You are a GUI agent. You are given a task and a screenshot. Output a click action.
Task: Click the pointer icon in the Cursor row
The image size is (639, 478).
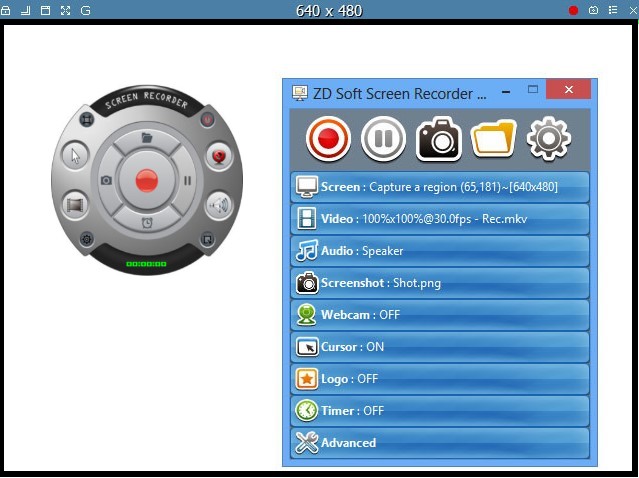tap(306, 347)
